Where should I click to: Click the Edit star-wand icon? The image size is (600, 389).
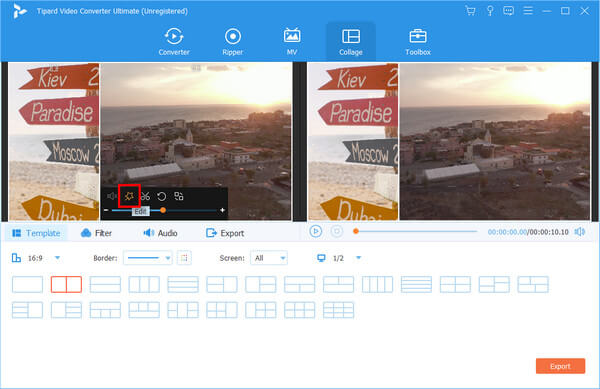[129, 196]
